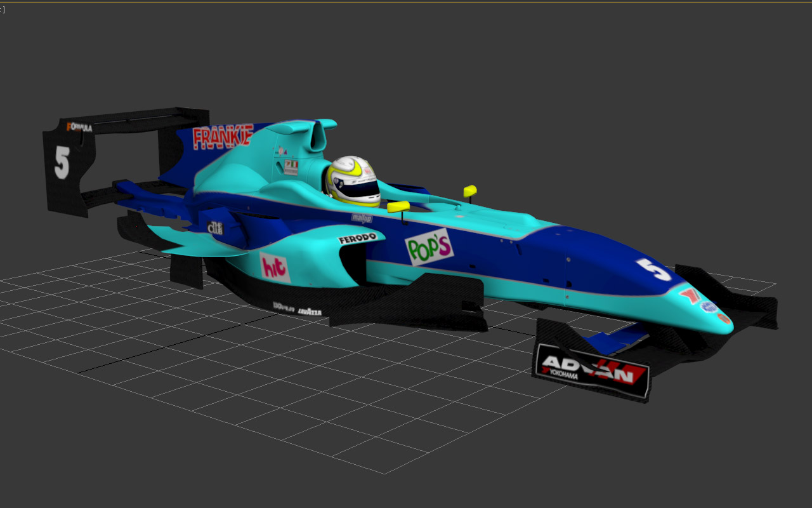Click the viewport label bracket in corner
The height and width of the screenshot is (508, 812).
(3, 10)
